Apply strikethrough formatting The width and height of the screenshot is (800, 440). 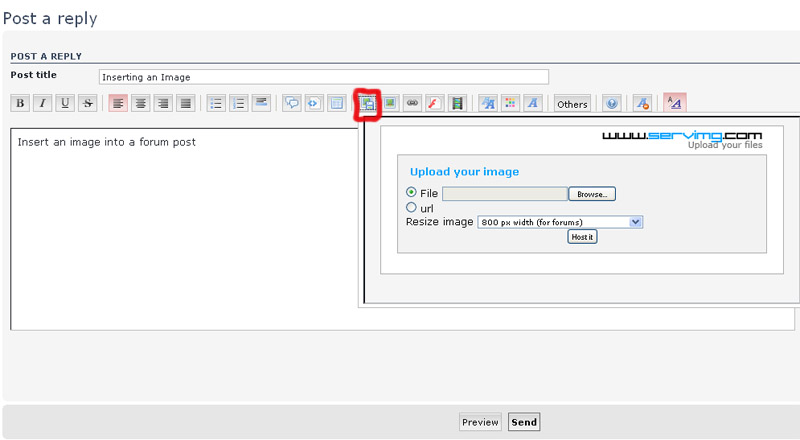pyautogui.click(x=88, y=104)
